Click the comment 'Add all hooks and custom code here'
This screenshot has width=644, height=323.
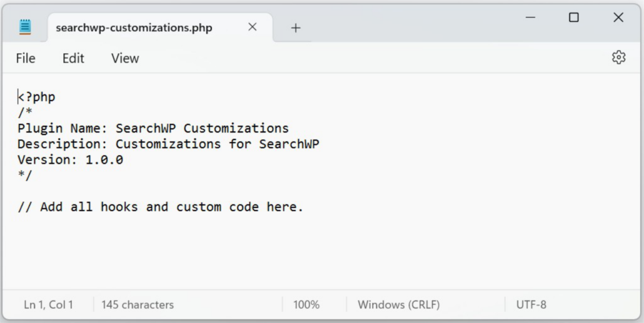tap(161, 207)
